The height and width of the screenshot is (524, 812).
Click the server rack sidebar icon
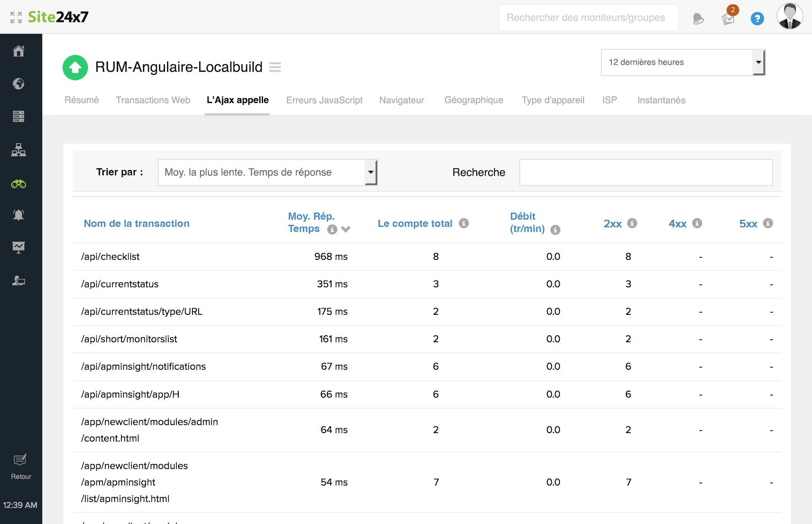(19, 116)
